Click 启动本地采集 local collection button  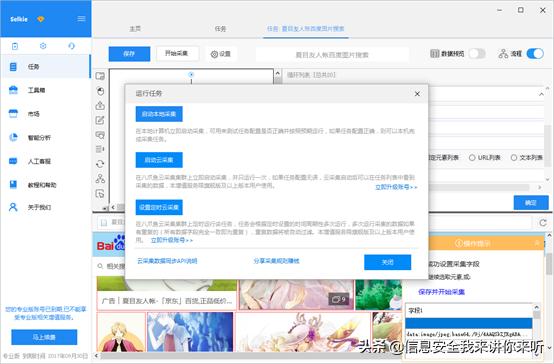click(x=159, y=114)
